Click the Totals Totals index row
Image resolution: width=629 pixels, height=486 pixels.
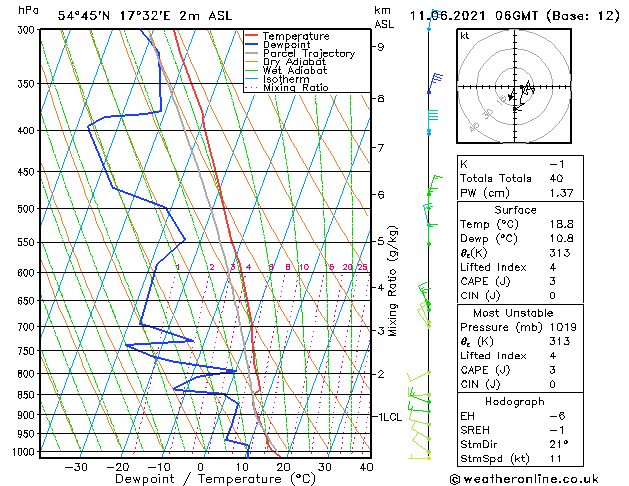[x=520, y=178]
